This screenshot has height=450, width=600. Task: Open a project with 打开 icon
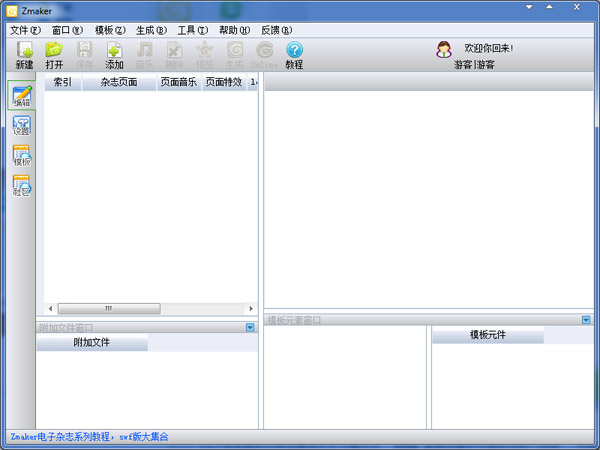54,55
